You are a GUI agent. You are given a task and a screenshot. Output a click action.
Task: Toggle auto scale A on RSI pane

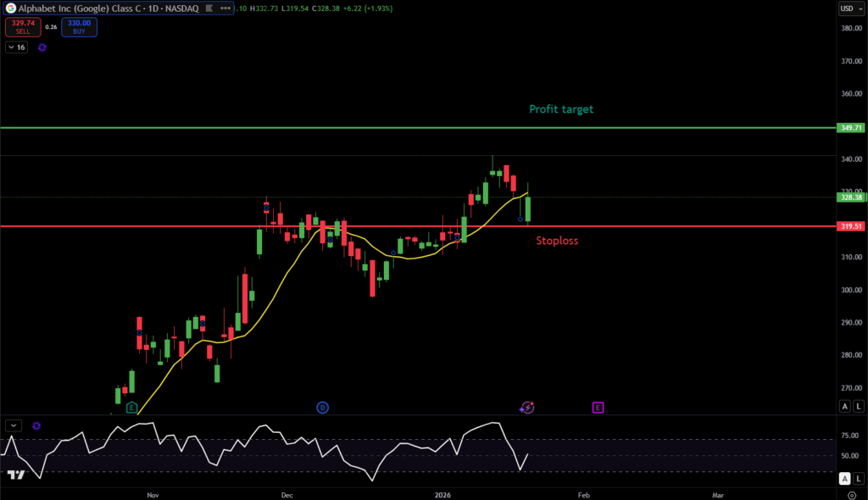(844, 479)
